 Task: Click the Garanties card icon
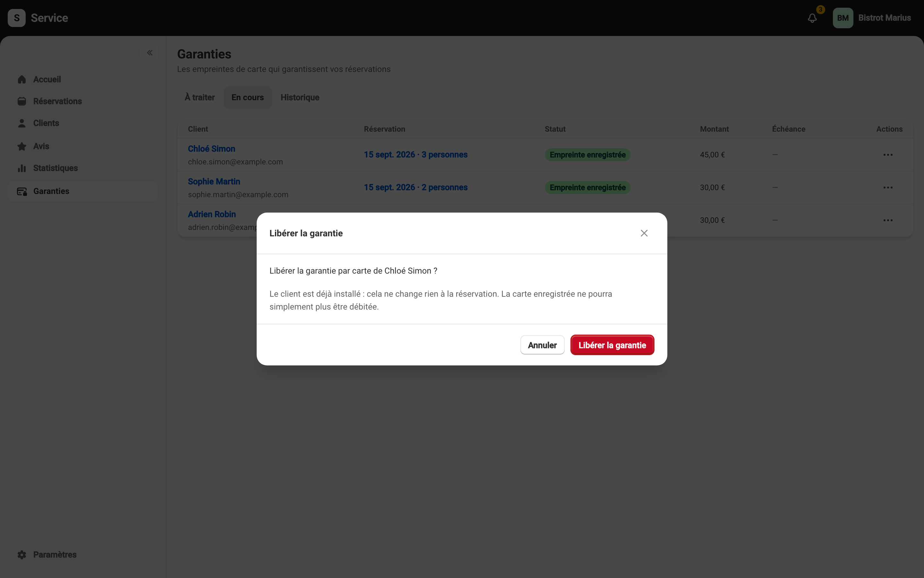(x=22, y=191)
